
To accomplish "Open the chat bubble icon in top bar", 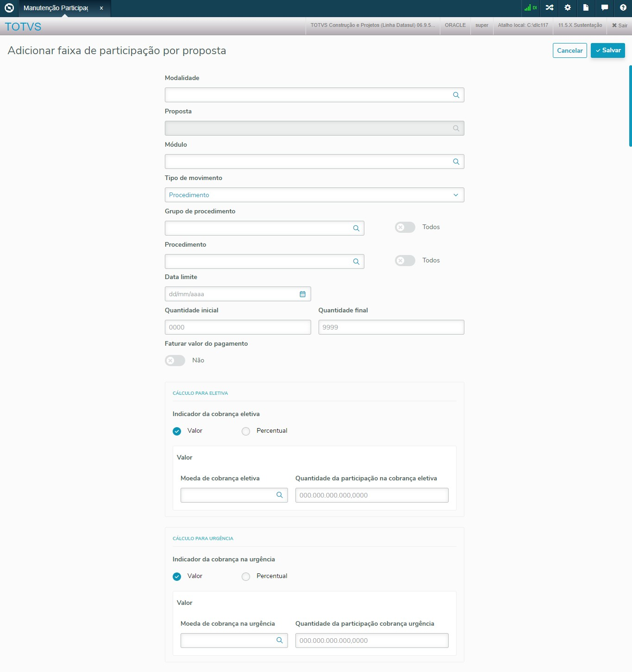I will pos(605,8).
